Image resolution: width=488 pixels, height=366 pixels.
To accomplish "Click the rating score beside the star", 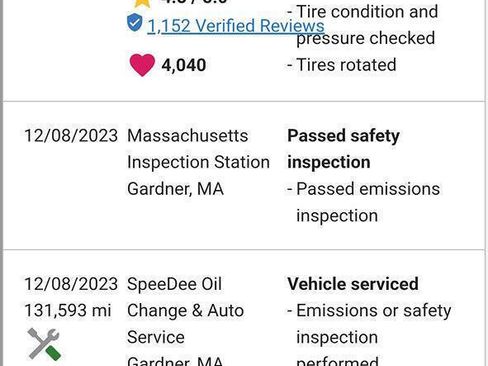I will pyautogui.click(x=195, y=2).
